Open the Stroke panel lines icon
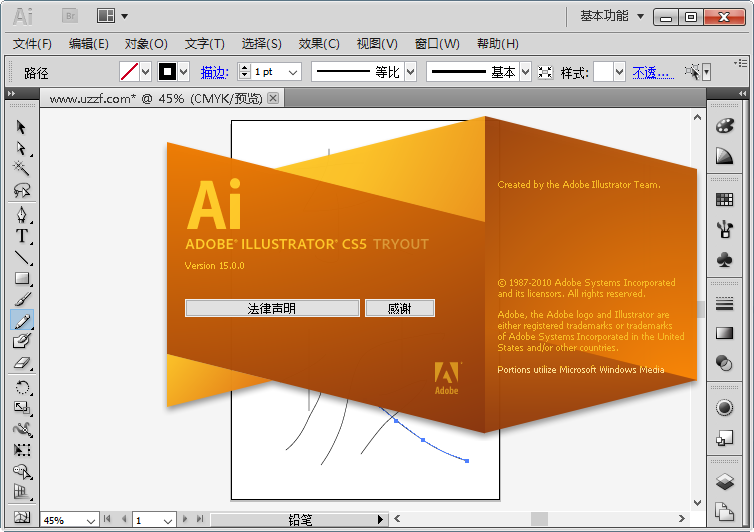This screenshot has width=754, height=532. coord(724,304)
